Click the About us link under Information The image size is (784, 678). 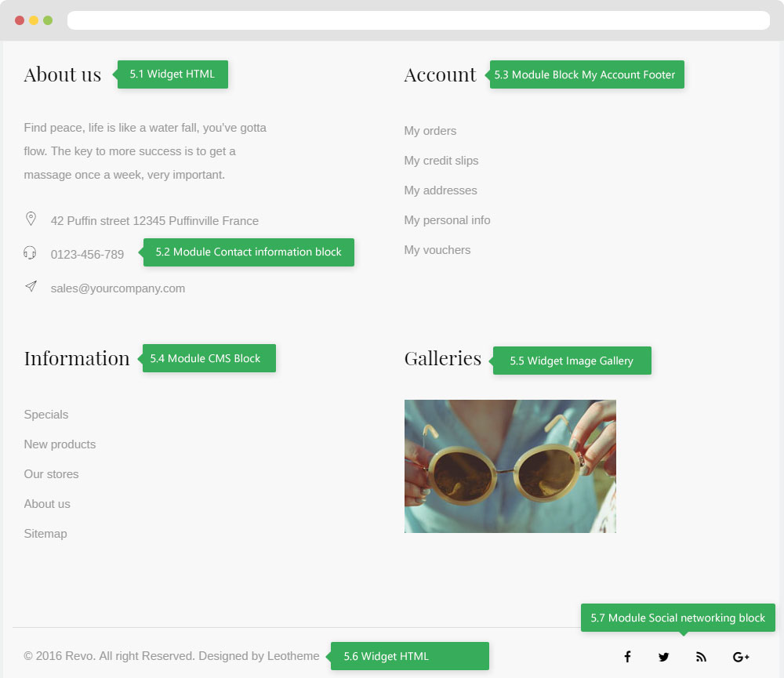[x=47, y=504]
